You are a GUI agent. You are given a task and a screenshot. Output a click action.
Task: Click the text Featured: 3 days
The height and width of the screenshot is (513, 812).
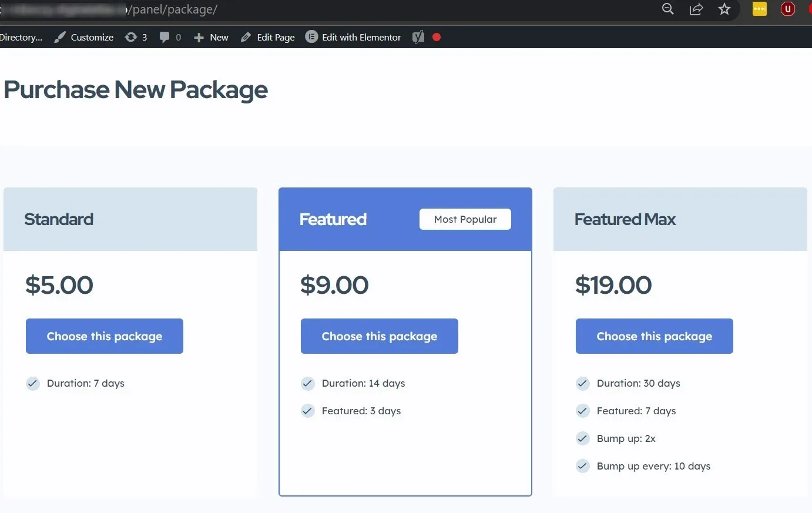[361, 411]
